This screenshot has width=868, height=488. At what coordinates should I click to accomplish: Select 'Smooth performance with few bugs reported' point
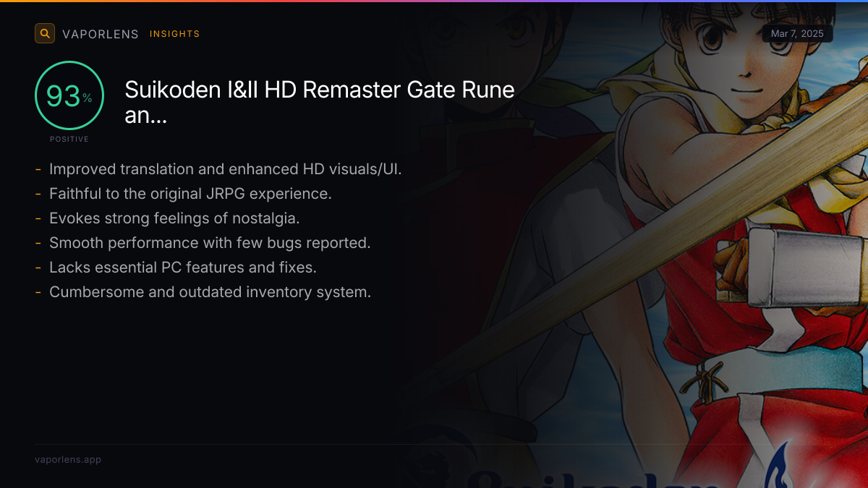(210, 243)
